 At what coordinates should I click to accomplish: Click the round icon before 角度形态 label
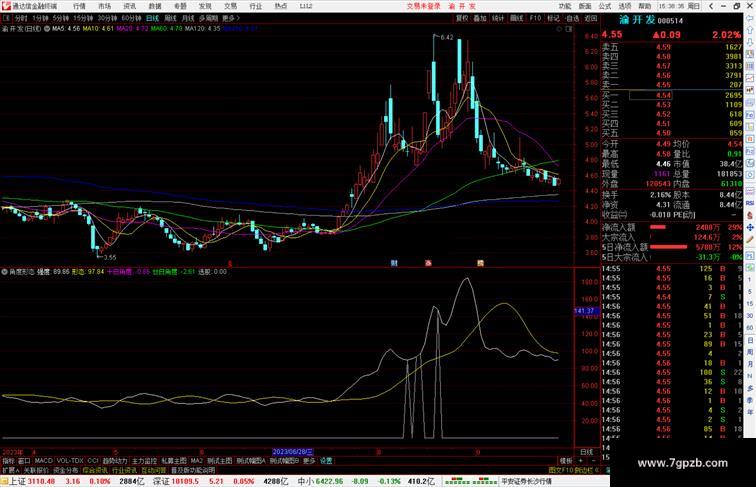4,272
